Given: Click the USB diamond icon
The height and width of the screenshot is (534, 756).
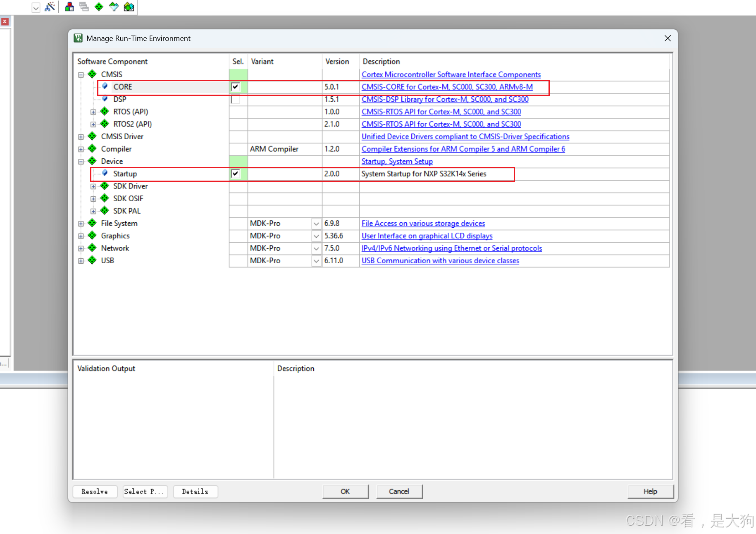Looking at the screenshot, I should pos(92,260).
